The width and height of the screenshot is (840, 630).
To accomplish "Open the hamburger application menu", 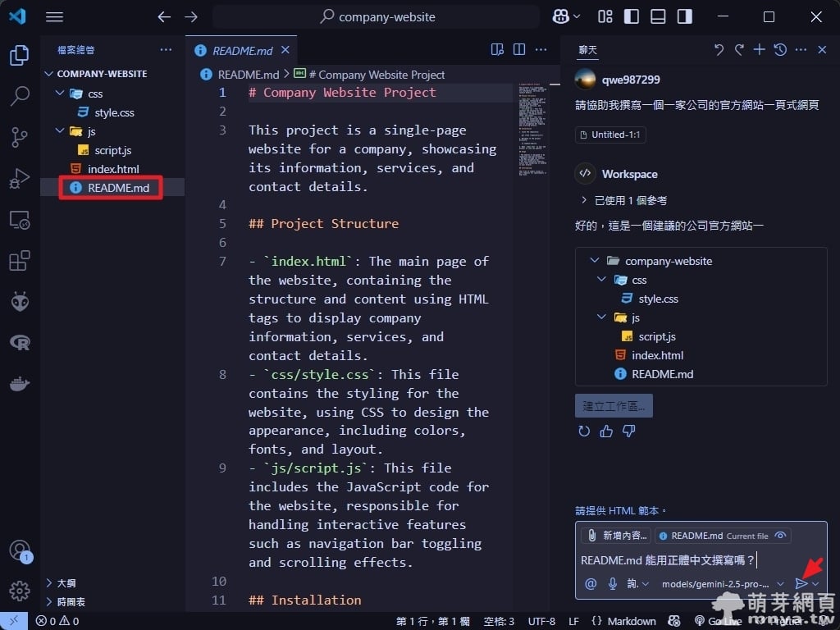I will [x=54, y=16].
